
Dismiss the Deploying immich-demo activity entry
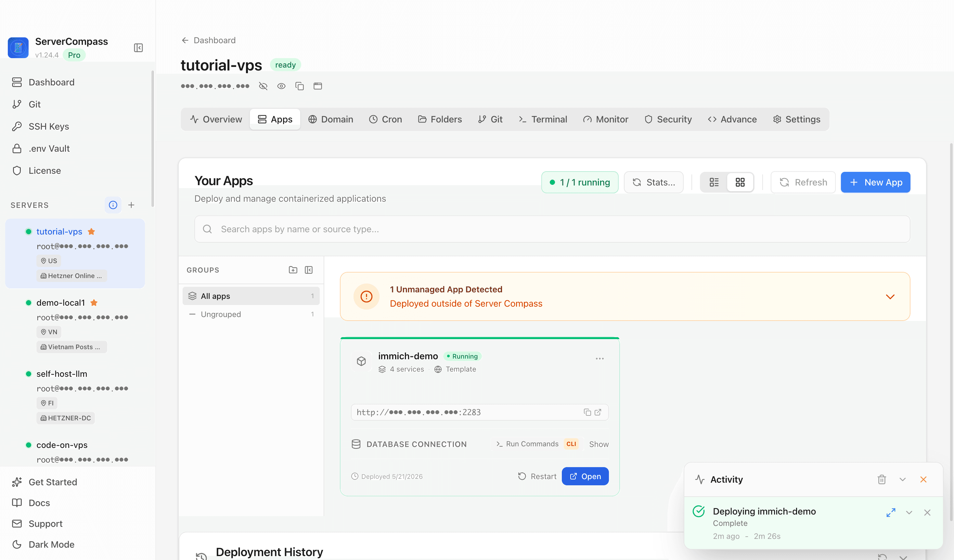click(927, 513)
